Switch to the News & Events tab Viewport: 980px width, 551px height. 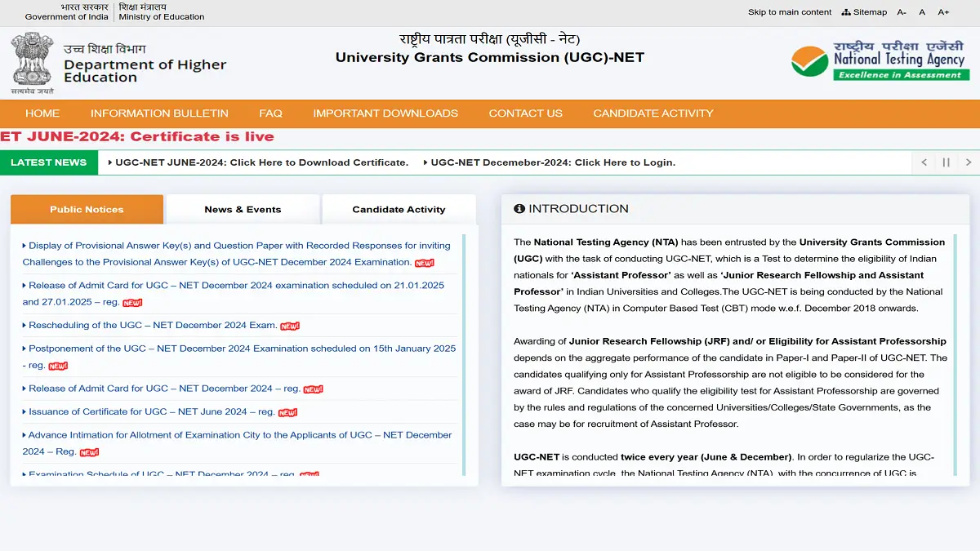(243, 209)
